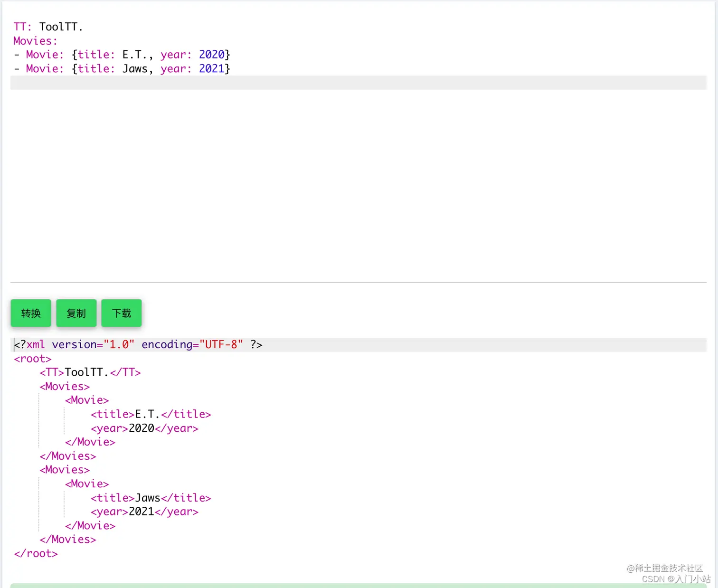Select the E.T. Movie line in YAML editor
718x588 pixels.
(x=122, y=55)
